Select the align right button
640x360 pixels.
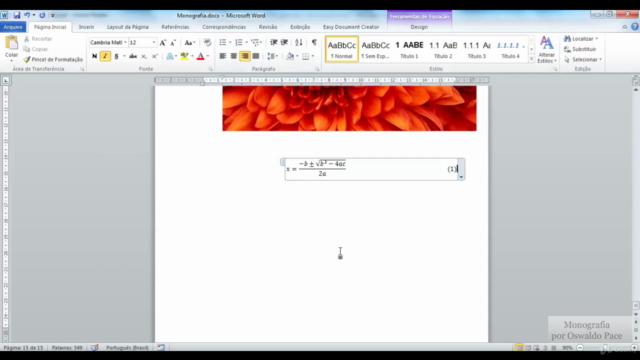tap(244, 56)
